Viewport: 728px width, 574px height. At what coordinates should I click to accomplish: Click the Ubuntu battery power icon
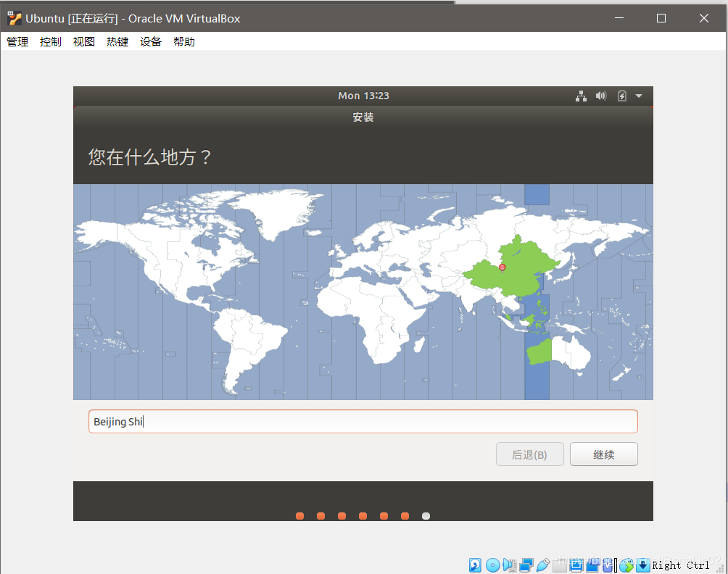[x=621, y=96]
